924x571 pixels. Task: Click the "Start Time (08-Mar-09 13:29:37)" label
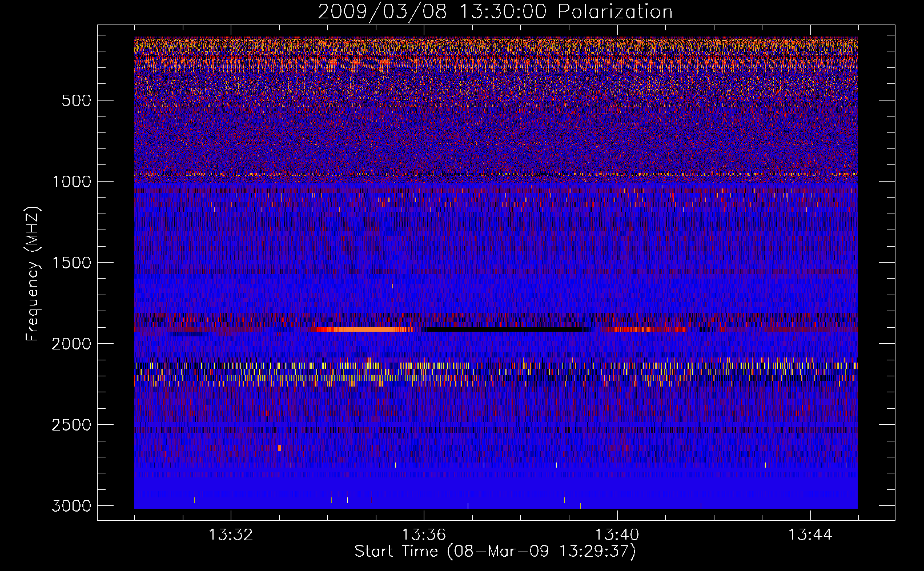[x=495, y=552]
